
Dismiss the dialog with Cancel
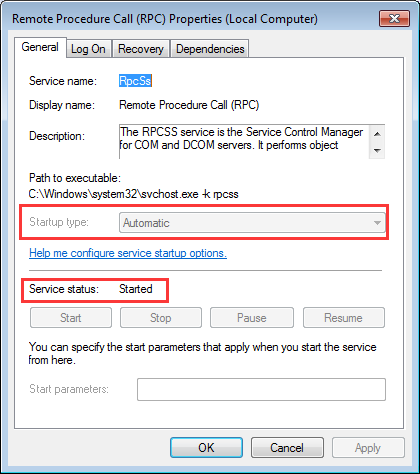click(x=287, y=448)
